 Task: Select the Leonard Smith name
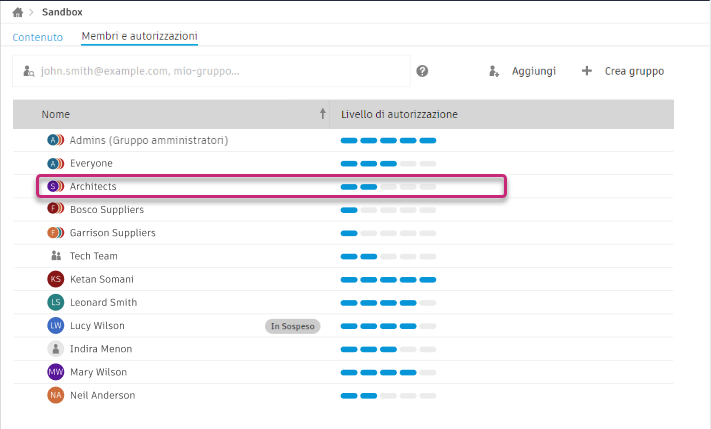tap(103, 302)
